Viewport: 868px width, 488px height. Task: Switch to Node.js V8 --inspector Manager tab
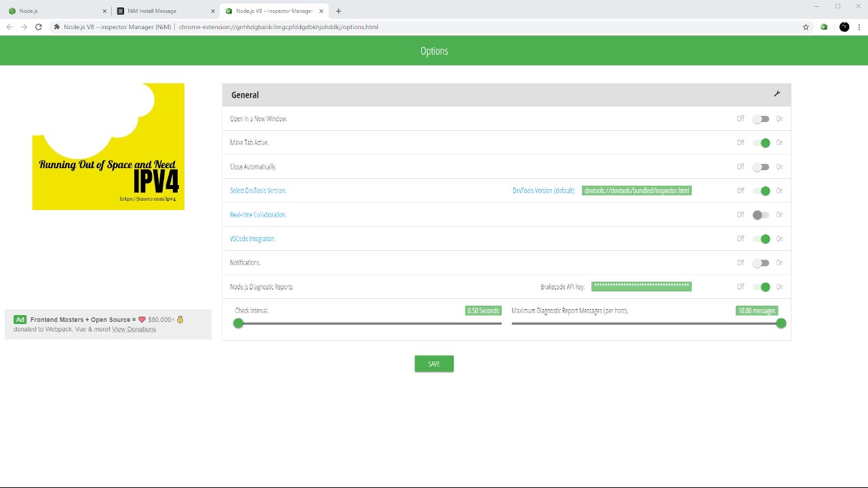pyautogui.click(x=274, y=11)
